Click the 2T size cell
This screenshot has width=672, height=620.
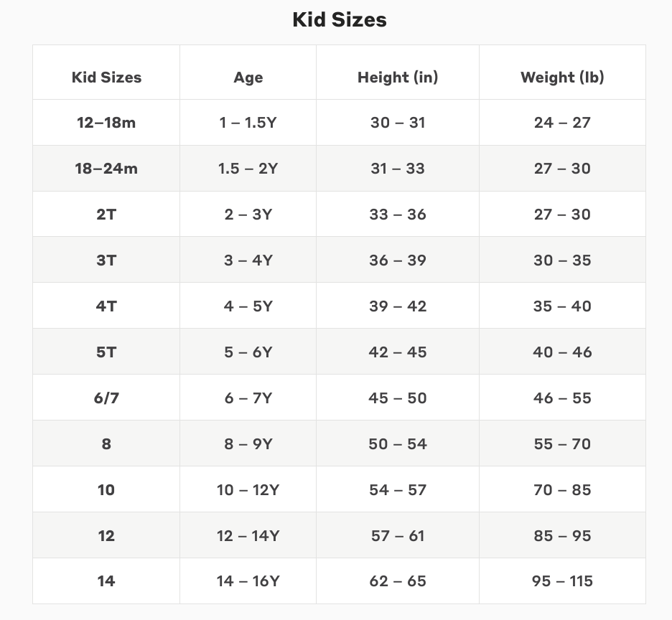point(106,215)
